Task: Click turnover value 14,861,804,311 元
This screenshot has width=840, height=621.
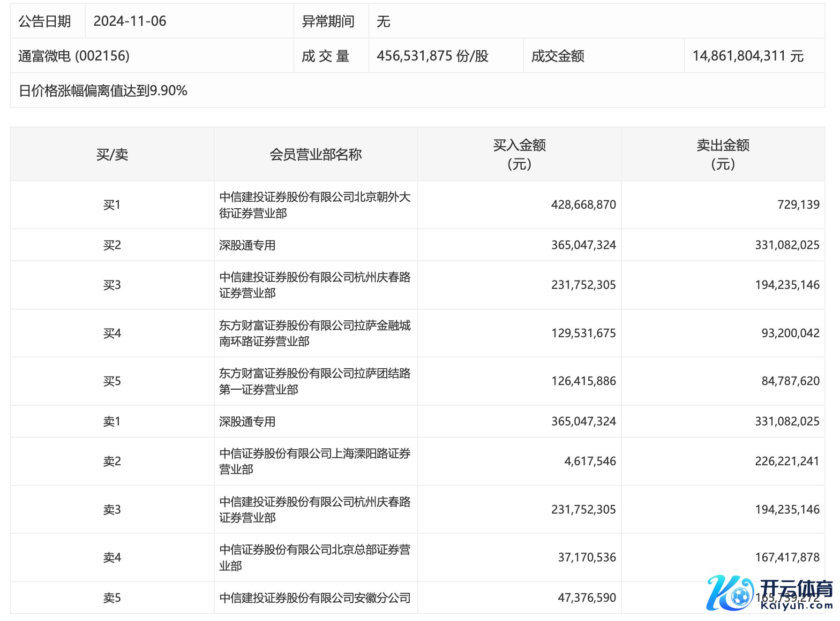Action: point(748,56)
